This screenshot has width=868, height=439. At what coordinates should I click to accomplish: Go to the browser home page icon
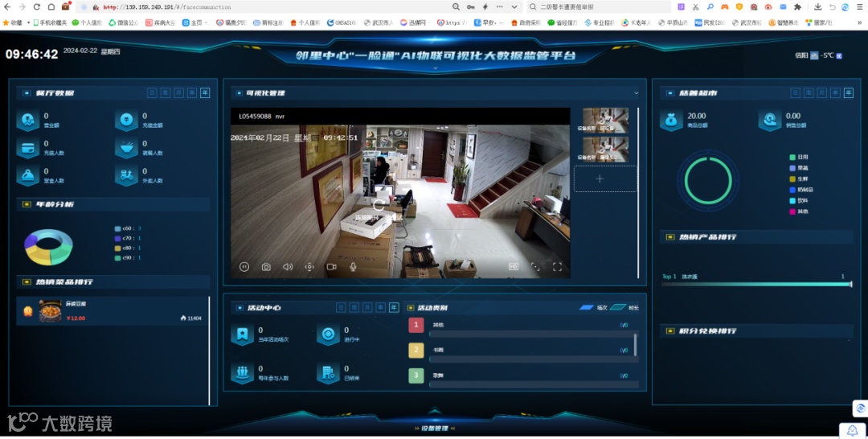[x=51, y=6]
